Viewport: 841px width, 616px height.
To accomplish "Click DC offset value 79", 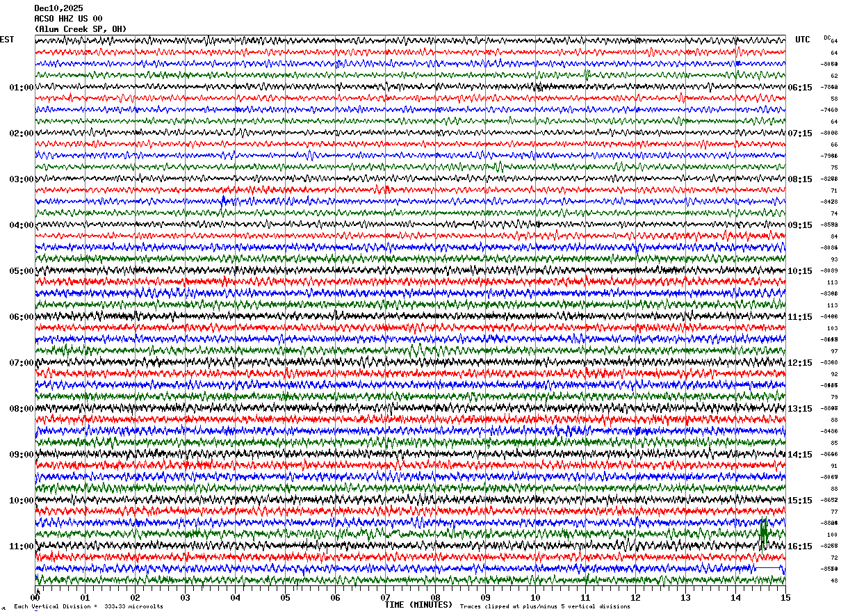I will click(834, 397).
